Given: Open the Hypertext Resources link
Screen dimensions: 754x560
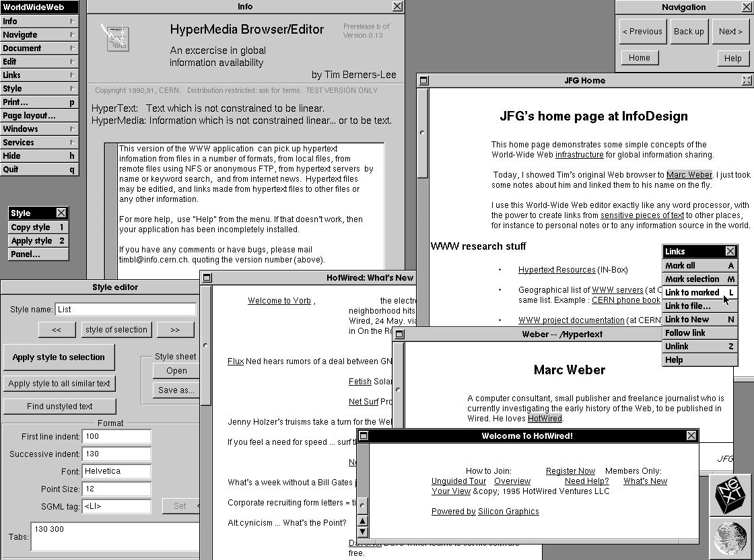Looking at the screenshot, I should (x=557, y=270).
